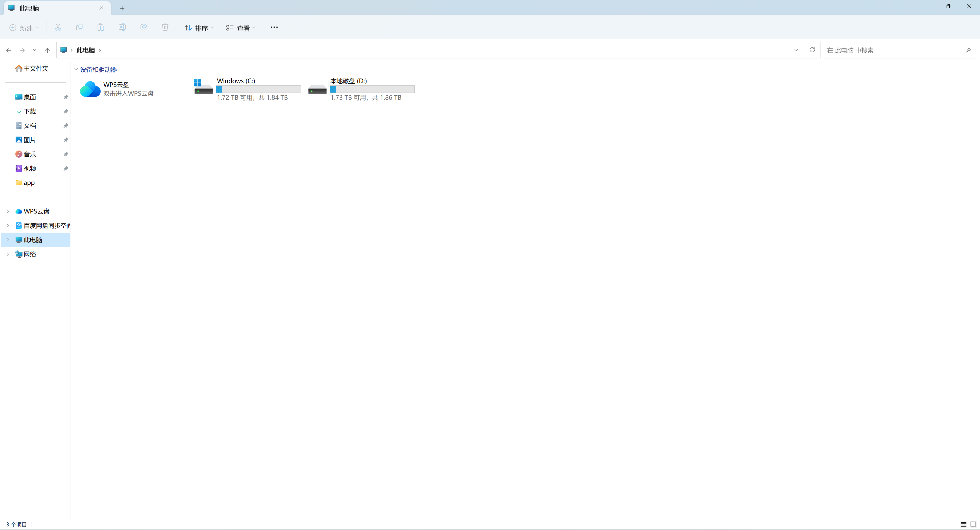The width and height of the screenshot is (980, 530).
Task: Click '1.72 TB 可用，共 1.84 TB' text
Action: (252, 98)
